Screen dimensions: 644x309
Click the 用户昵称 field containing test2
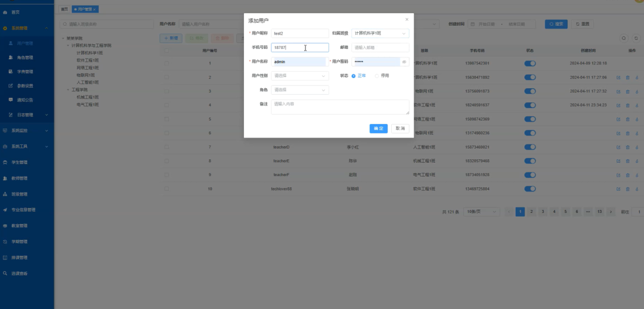(300, 33)
